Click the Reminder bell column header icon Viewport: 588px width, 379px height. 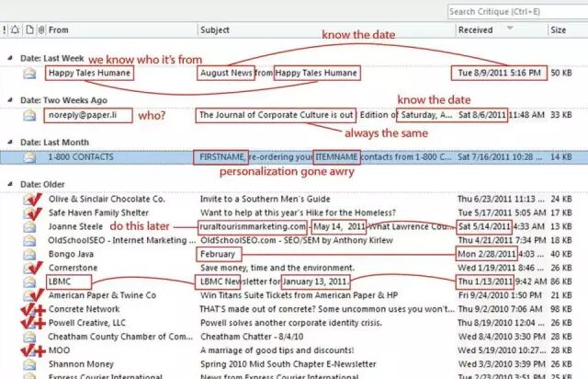15,30
